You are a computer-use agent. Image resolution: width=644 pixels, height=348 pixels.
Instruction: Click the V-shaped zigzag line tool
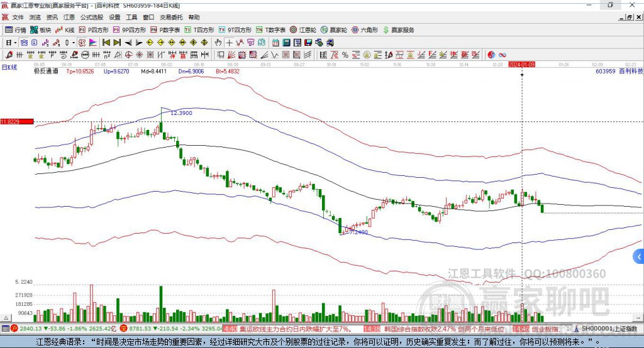(x=274, y=55)
